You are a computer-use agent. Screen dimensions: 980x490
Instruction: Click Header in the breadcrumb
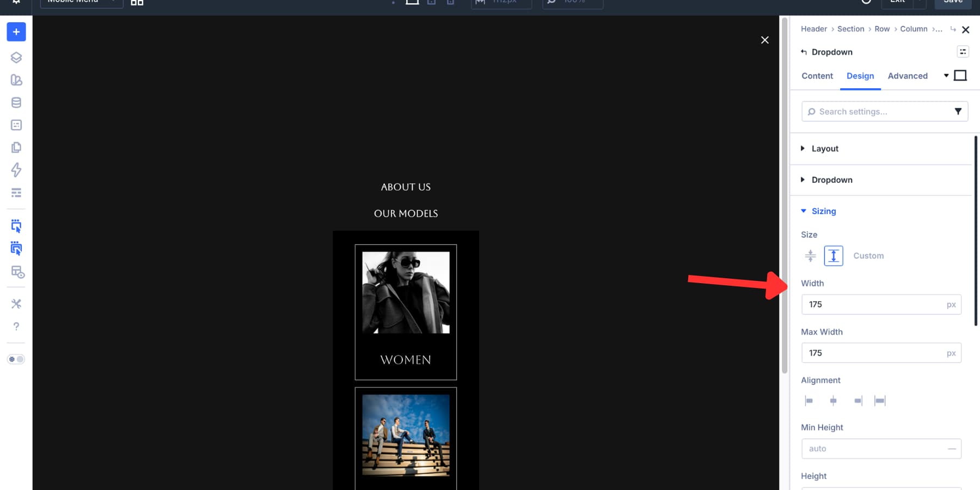coord(814,29)
